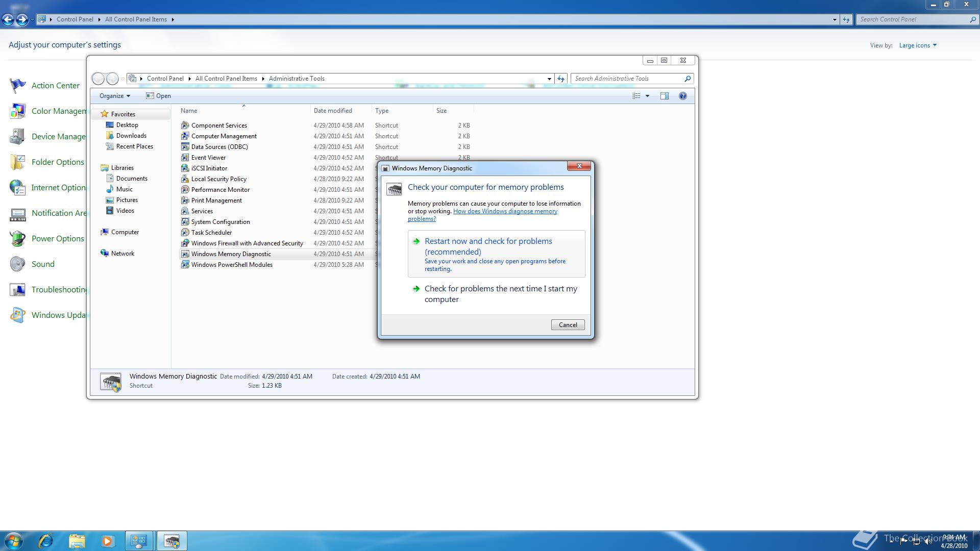Refresh Administrative Tools address bar
This screenshot has width=980, height=551.
click(x=561, y=79)
